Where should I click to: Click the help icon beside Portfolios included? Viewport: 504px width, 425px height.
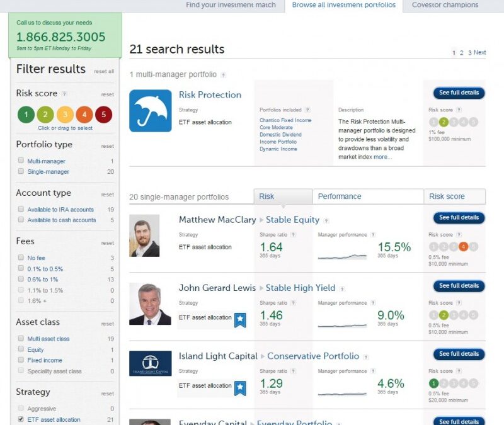pyautogui.click(x=307, y=110)
